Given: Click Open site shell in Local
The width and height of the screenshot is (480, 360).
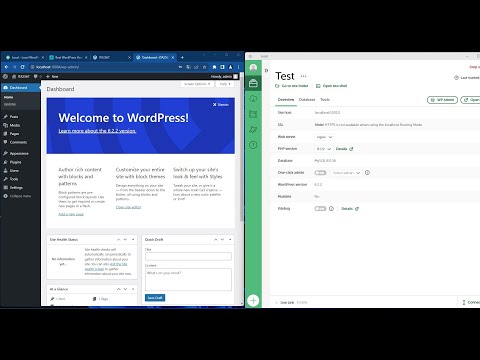Looking at the screenshot, I should coord(331,86).
